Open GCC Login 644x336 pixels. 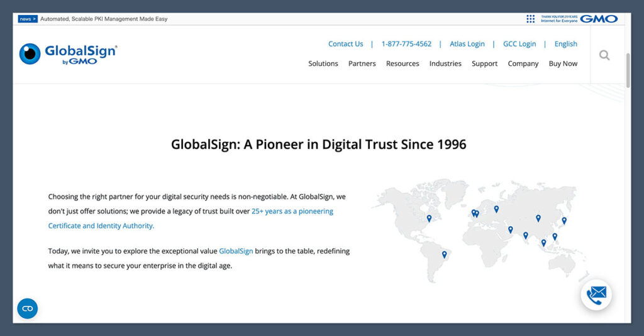519,44
